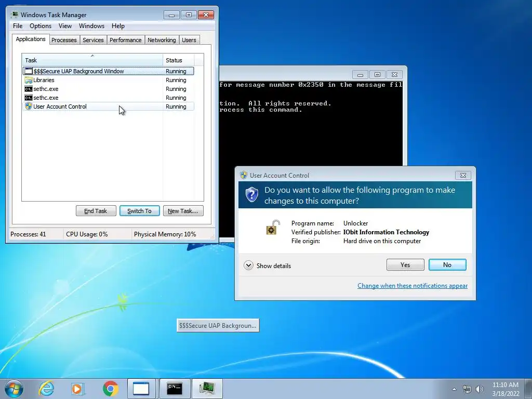Screen dimensions: 532x399
Task: Click the first sethc.exe console icon
Action: point(29,89)
